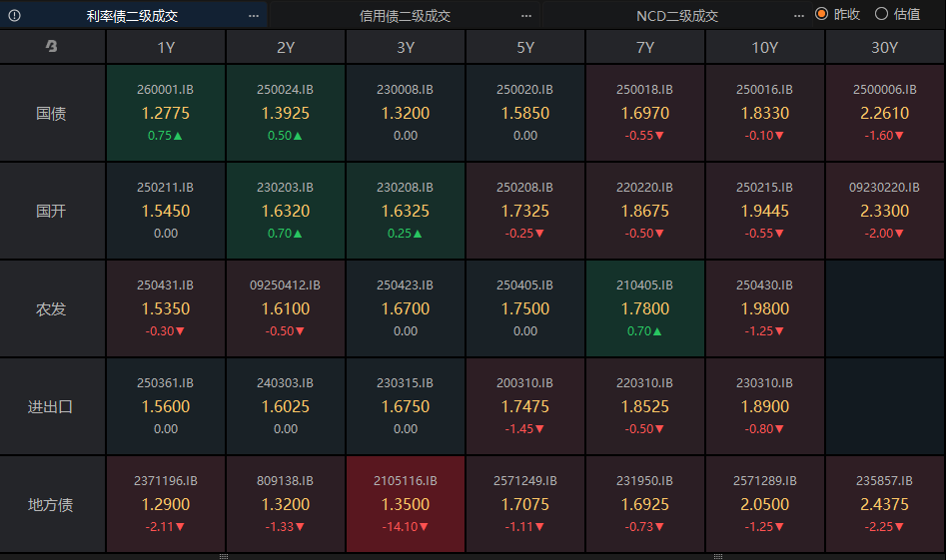This screenshot has width=946, height=560.
Task: Click the down arrow in the 2500006.IB cell
Action: [898, 136]
